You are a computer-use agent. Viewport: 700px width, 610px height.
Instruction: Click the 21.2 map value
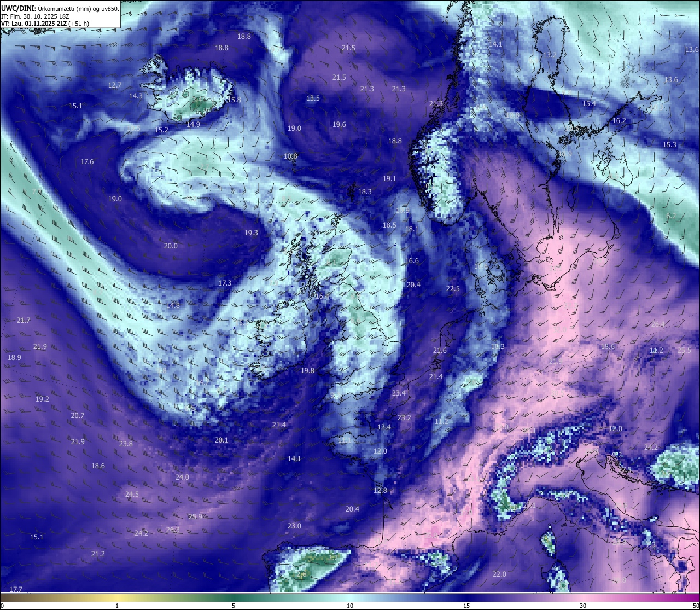(98, 554)
